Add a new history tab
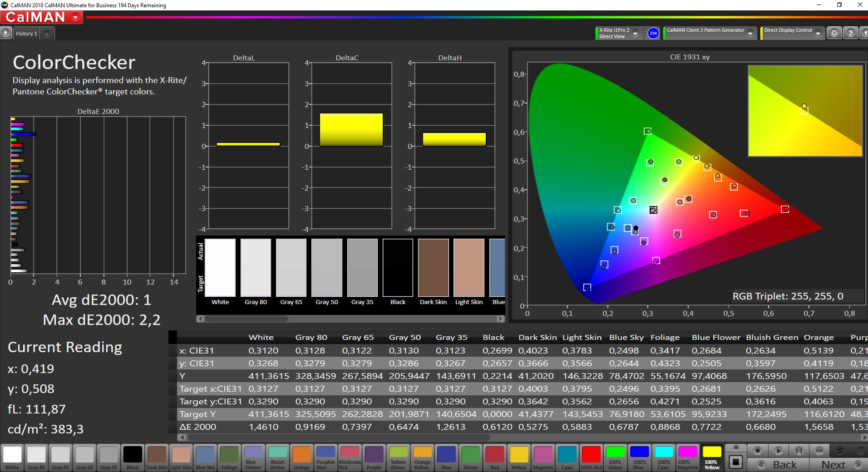 [47, 34]
